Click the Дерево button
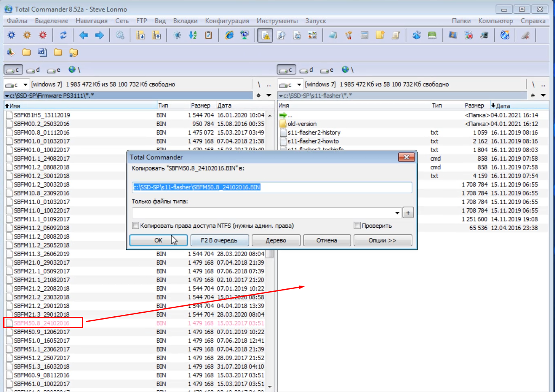The image size is (555, 392). click(276, 240)
